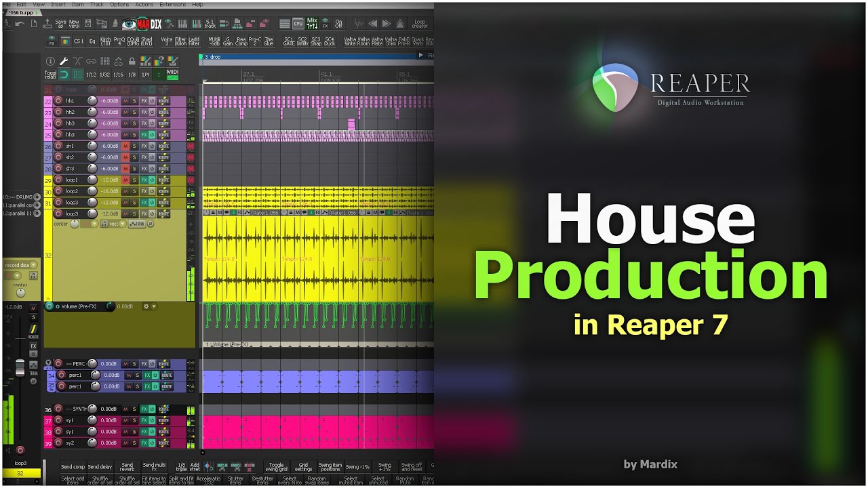
Task: Open the View menu
Action: point(39,4)
